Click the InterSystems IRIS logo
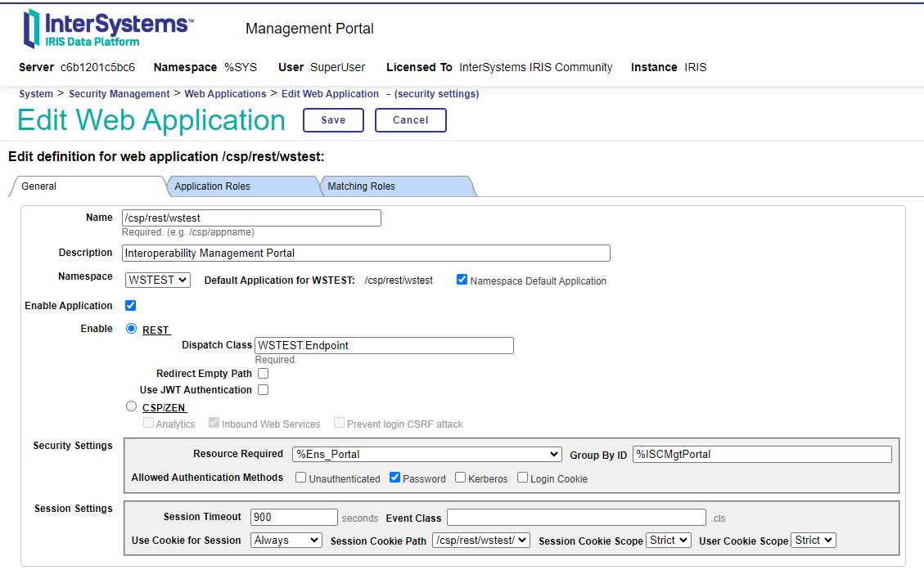Image resolution: width=924 pixels, height=579 pixels. pyautogui.click(x=108, y=29)
